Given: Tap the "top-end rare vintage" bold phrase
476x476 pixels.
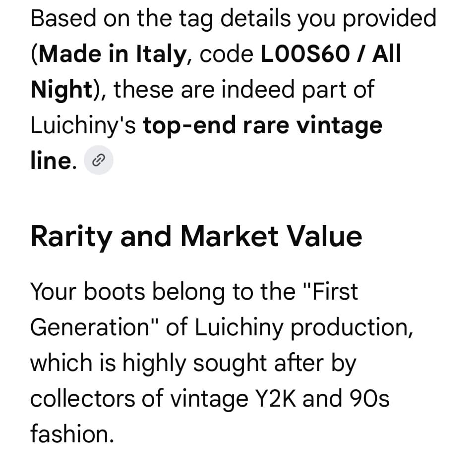Looking at the screenshot, I should [x=263, y=126].
